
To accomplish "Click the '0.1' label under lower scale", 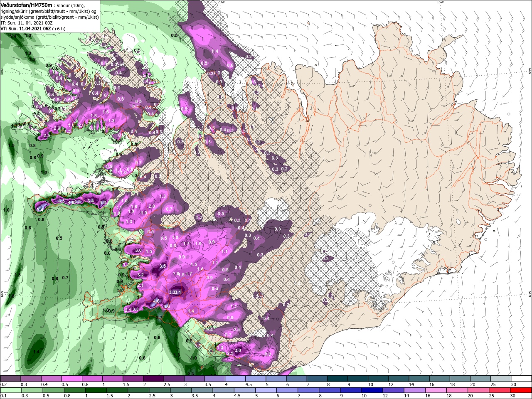I will tap(3, 396).
